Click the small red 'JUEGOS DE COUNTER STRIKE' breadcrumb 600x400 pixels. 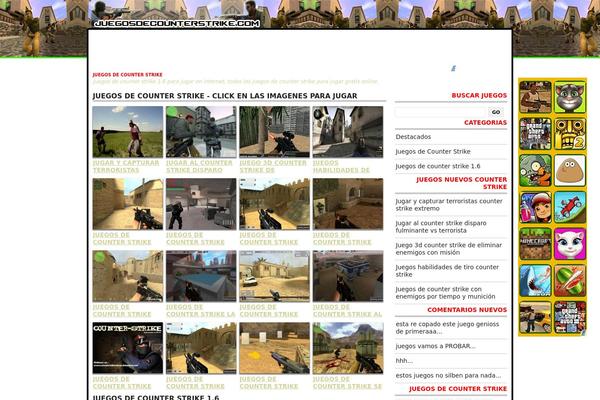(x=127, y=75)
